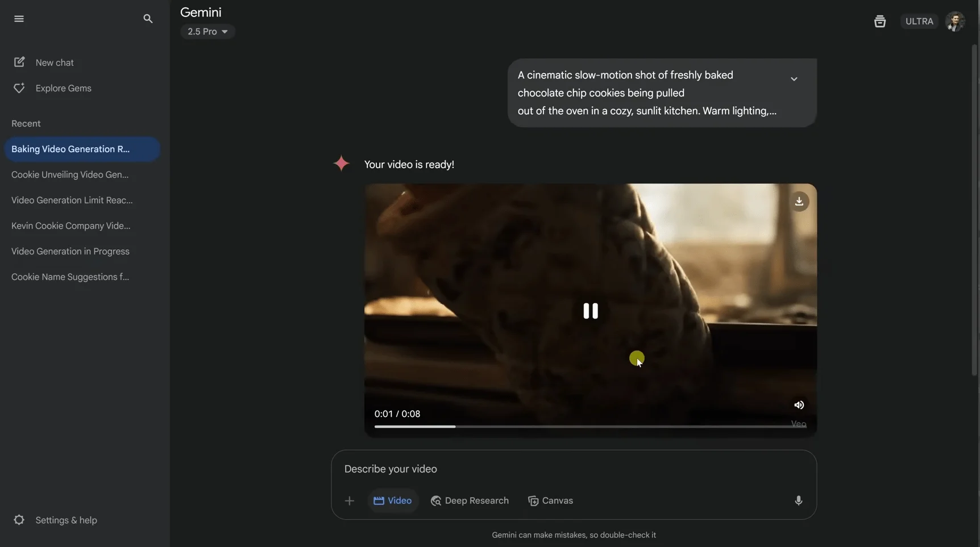
Task: Enable Deep Research mode
Action: click(470, 500)
